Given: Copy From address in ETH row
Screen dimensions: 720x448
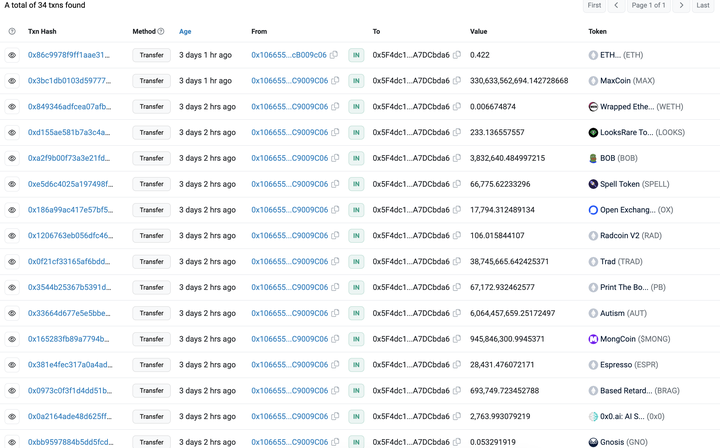Looking at the screenshot, I should (334, 55).
